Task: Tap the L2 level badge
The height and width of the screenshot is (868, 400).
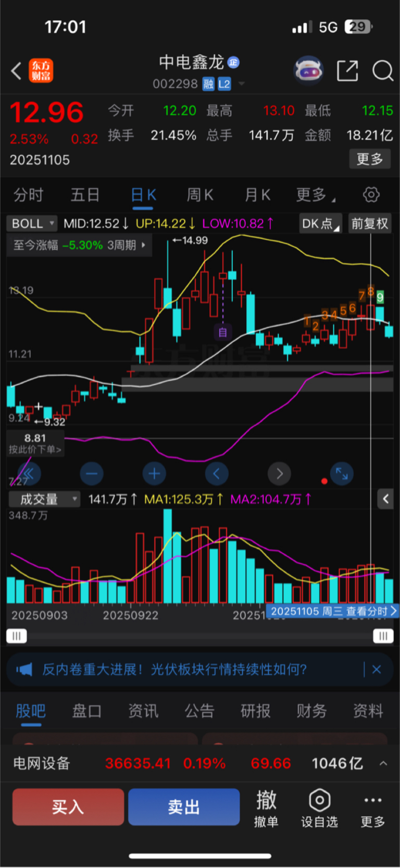Action: tap(224, 84)
